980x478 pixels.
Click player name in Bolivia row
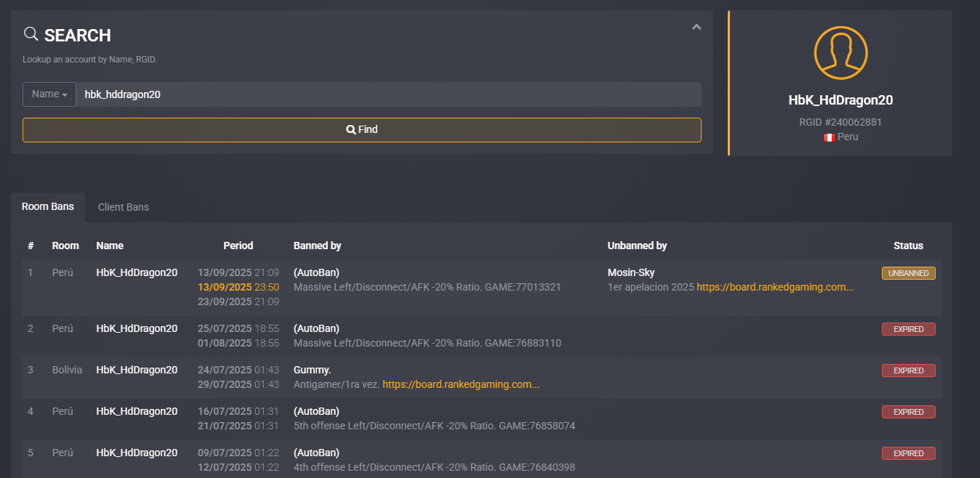(x=137, y=370)
